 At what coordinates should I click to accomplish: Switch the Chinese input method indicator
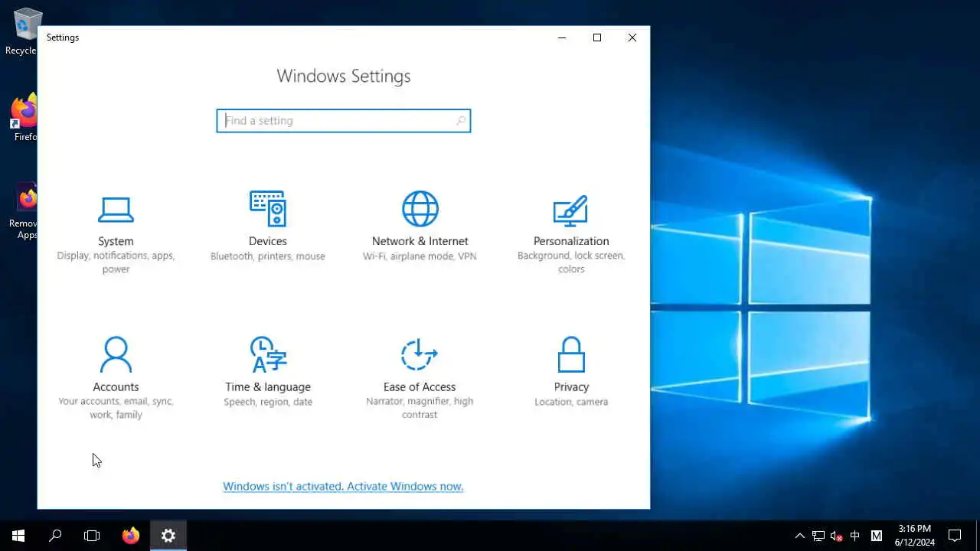point(855,536)
